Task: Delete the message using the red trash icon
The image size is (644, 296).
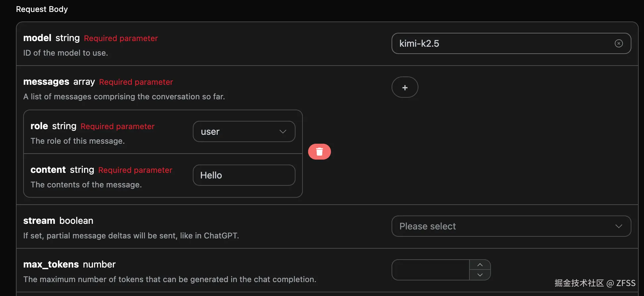Action: pos(319,152)
